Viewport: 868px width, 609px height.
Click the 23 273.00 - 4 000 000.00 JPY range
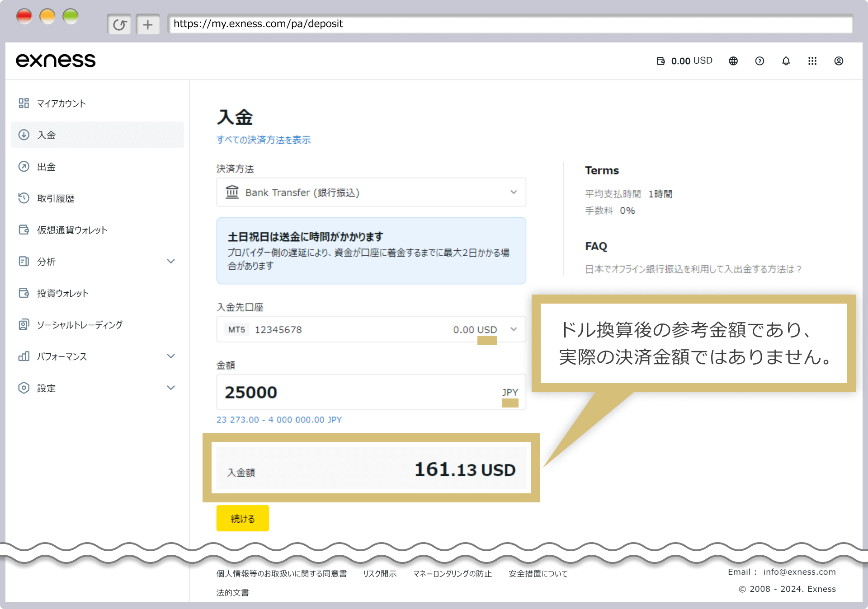coord(279,420)
